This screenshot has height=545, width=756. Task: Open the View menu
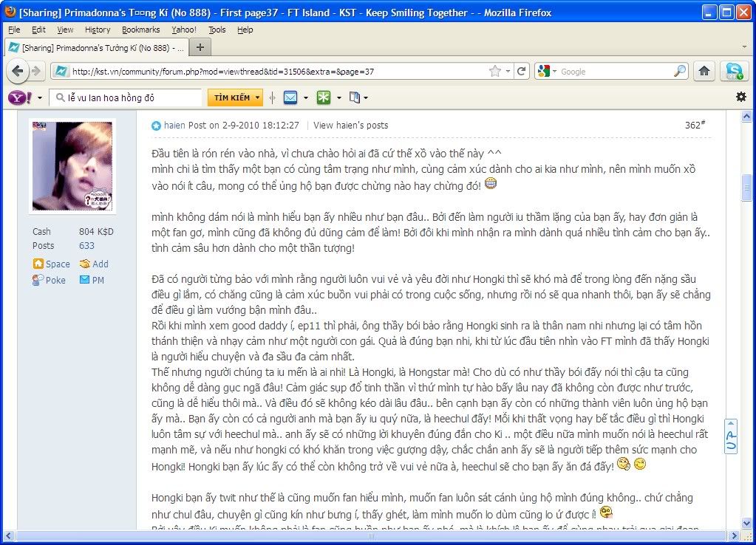[65, 30]
